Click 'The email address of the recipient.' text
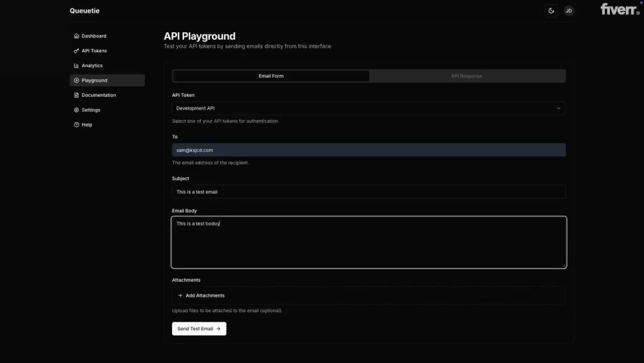Screen dimensions: 644x363 point(211,162)
